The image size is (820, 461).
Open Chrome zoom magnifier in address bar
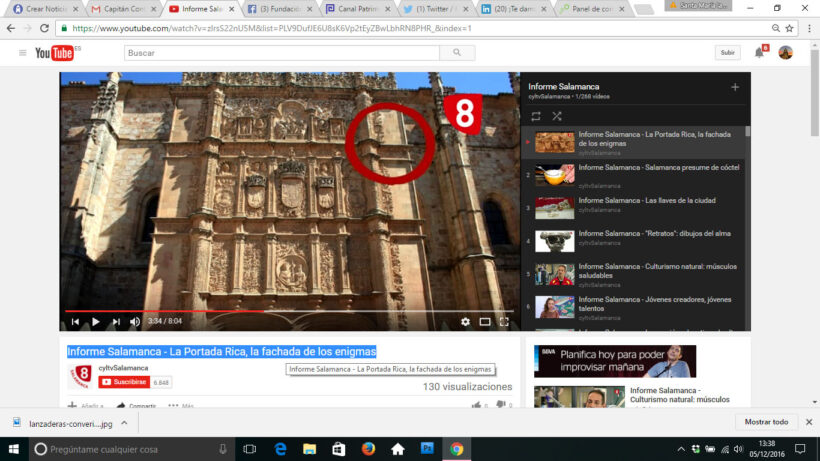[x=776, y=28]
